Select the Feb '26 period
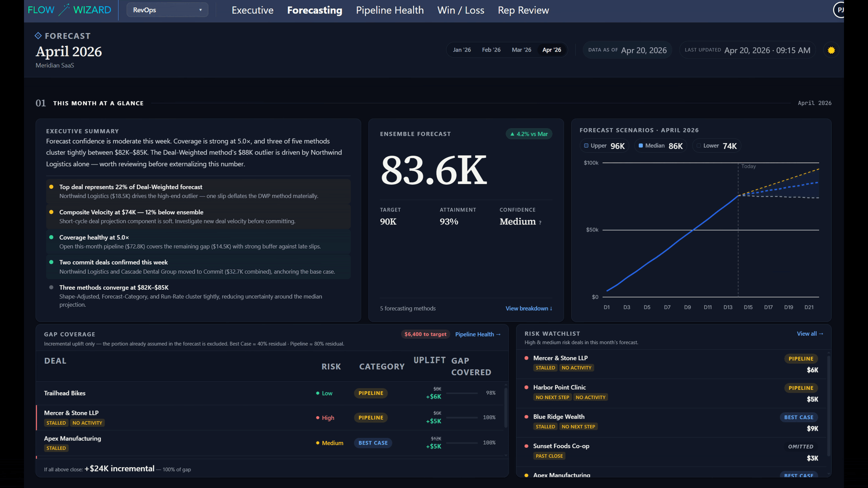Viewport: 868px width, 488px height. (x=491, y=50)
